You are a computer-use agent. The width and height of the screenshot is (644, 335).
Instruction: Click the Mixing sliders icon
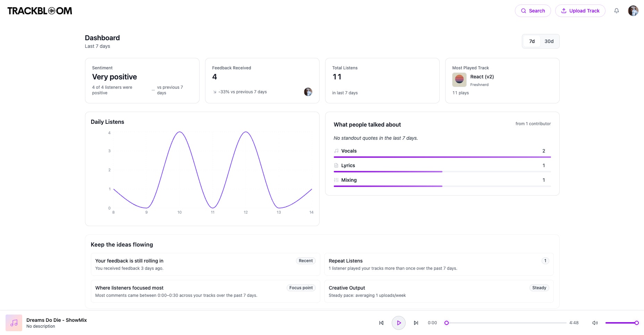(336, 180)
